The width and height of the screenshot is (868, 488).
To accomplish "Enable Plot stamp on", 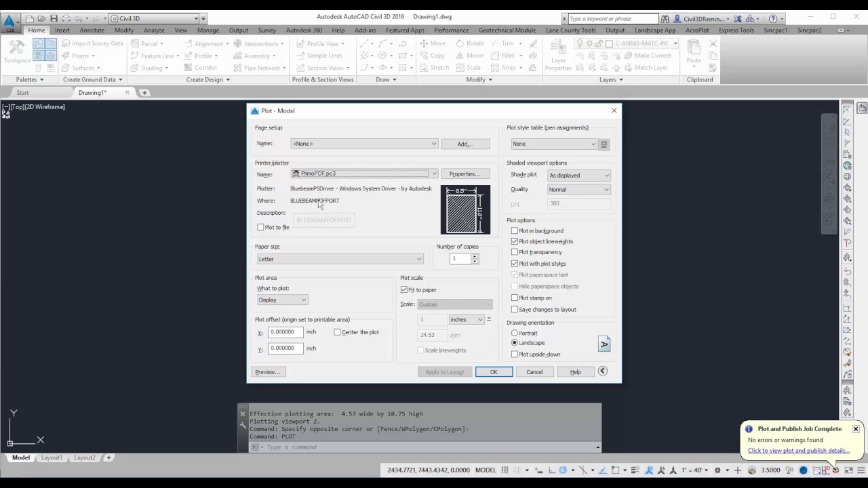I will pos(514,298).
